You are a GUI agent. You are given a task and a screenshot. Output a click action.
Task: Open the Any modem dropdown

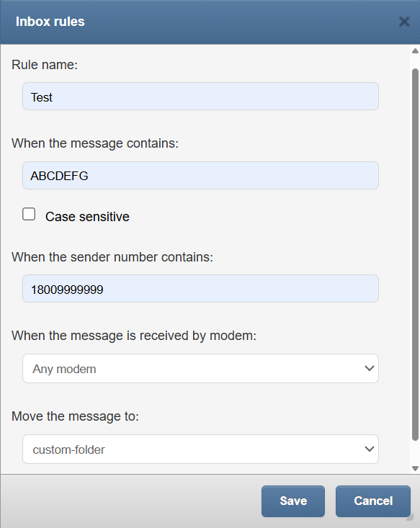coord(200,368)
